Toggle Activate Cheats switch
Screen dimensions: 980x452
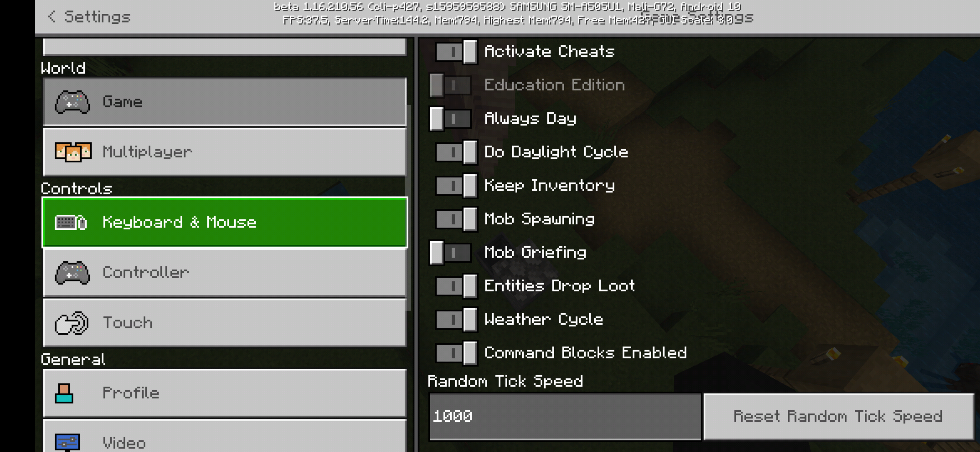point(456,52)
